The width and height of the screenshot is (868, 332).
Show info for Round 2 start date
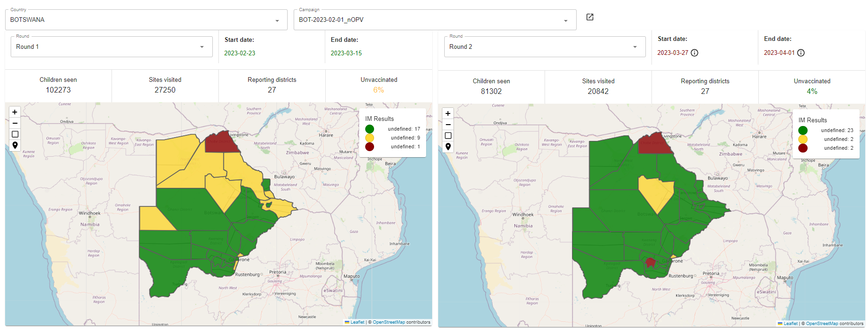(695, 53)
